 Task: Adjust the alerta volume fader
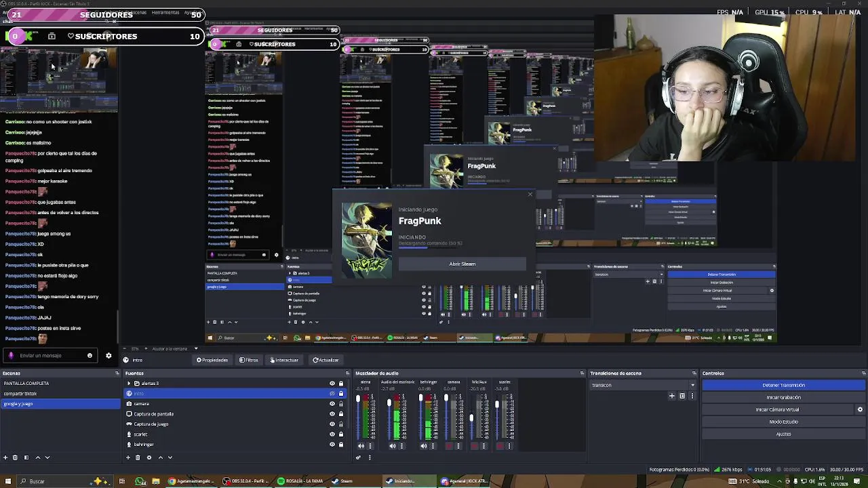pyautogui.click(x=358, y=399)
